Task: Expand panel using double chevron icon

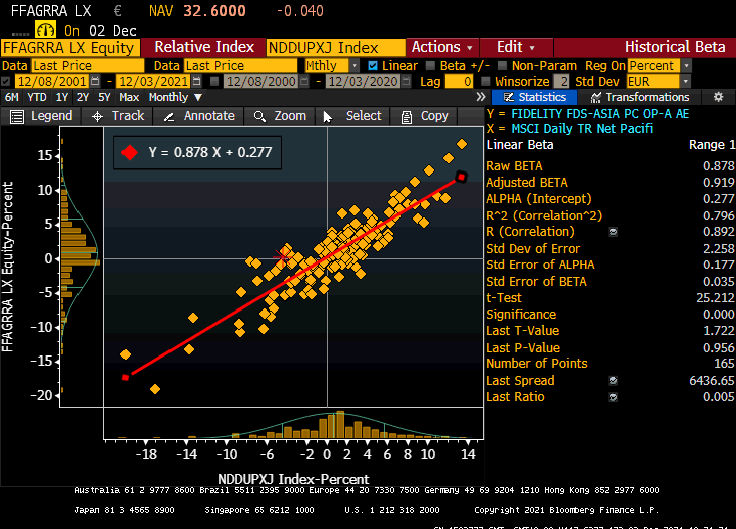Action: 481,97
